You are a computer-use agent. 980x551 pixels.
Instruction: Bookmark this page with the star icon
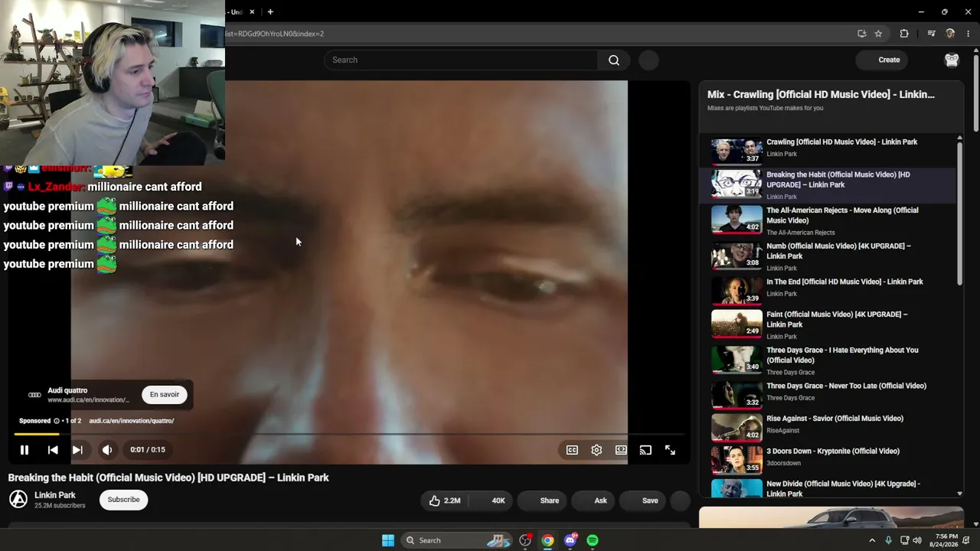(878, 34)
